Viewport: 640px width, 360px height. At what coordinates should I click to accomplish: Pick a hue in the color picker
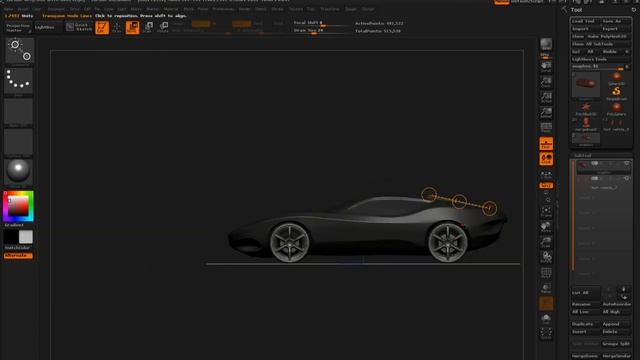tap(18, 206)
